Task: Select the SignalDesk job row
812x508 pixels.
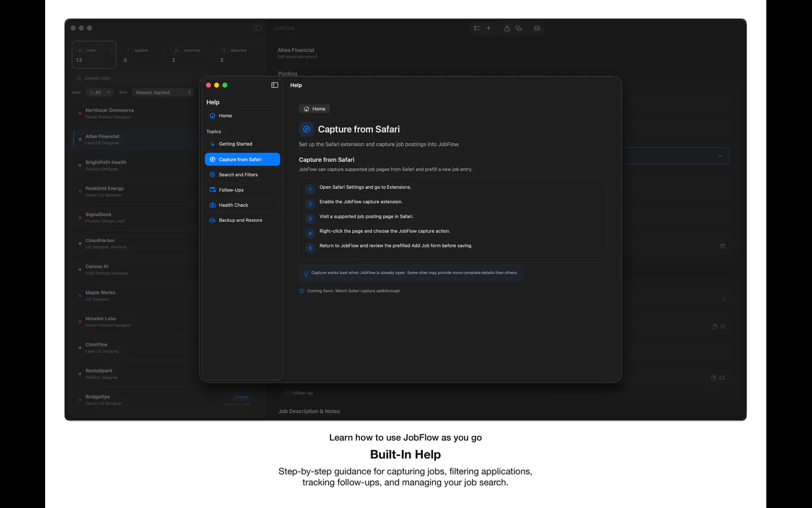Action: pyautogui.click(x=135, y=217)
